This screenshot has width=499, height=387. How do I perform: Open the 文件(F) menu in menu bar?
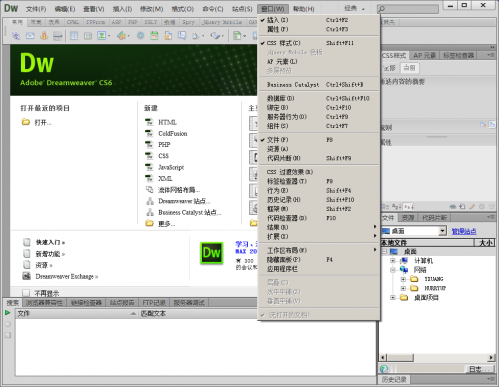(x=36, y=9)
